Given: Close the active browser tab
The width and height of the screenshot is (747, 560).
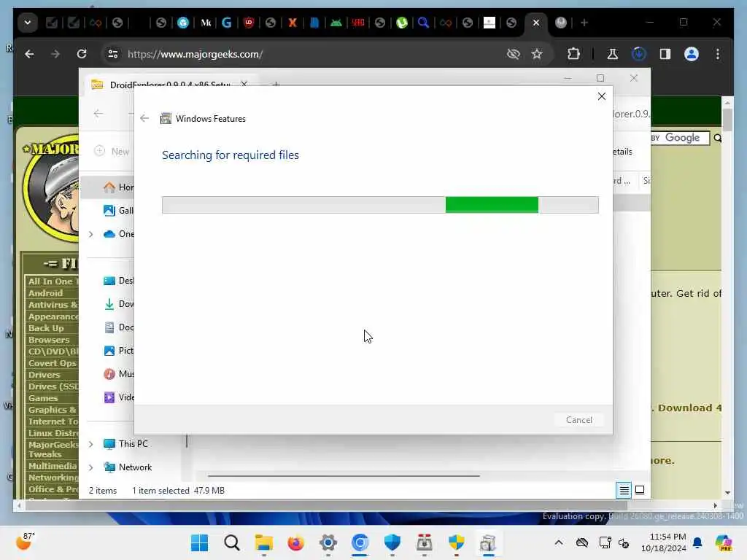Looking at the screenshot, I should point(536,23).
